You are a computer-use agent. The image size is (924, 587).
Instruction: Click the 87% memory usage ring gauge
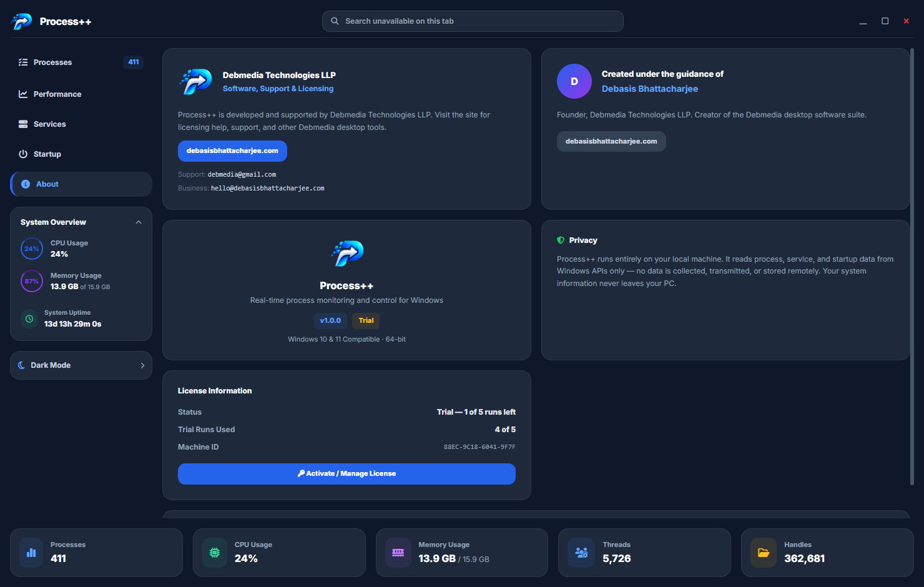(x=32, y=282)
